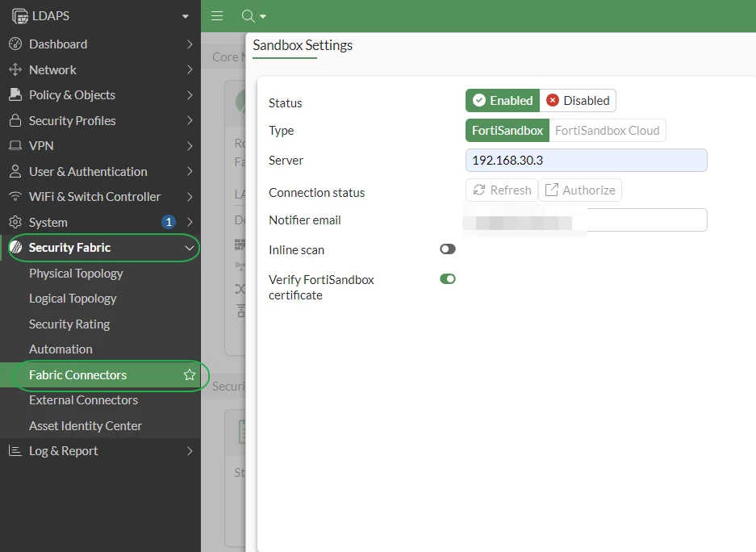Disable Verify FortiSandbox certificate switch
The image size is (756, 552).
[x=448, y=278]
